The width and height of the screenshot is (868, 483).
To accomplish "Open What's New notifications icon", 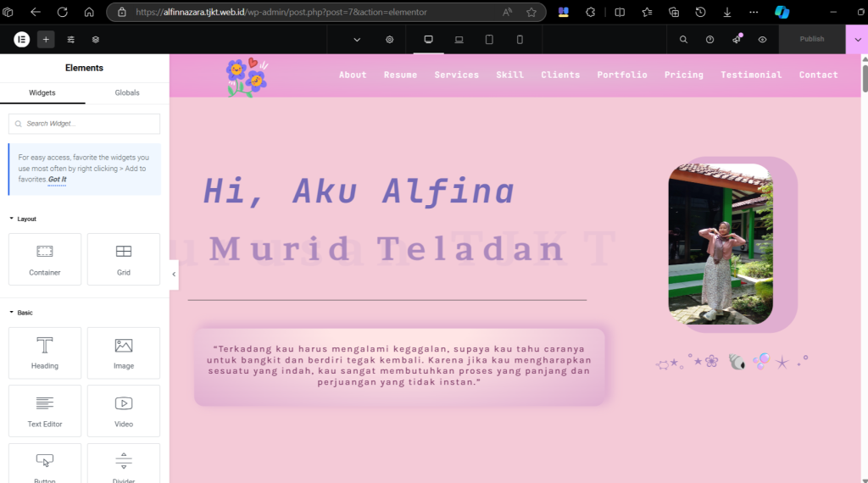I will coord(737,39).
